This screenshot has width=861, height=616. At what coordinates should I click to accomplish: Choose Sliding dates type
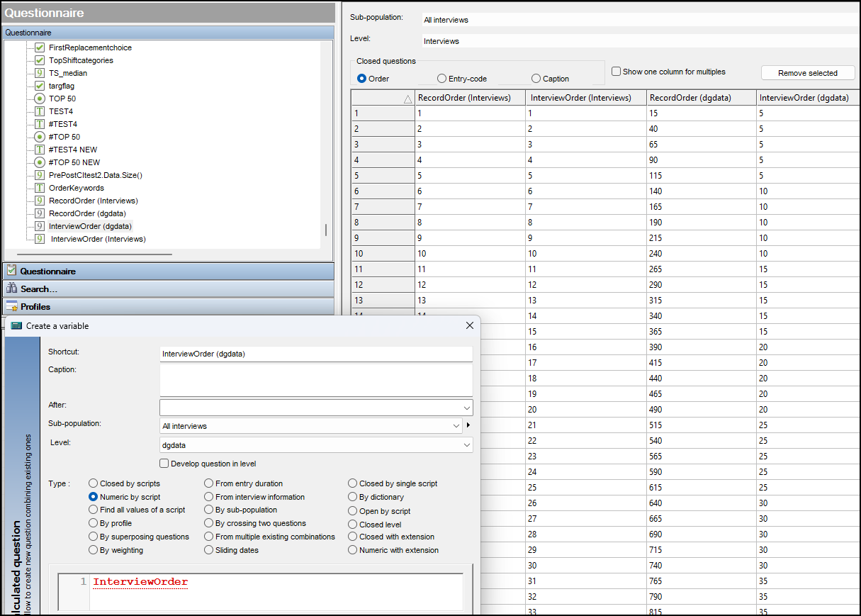pyautogui.click(x=209, y=550)
